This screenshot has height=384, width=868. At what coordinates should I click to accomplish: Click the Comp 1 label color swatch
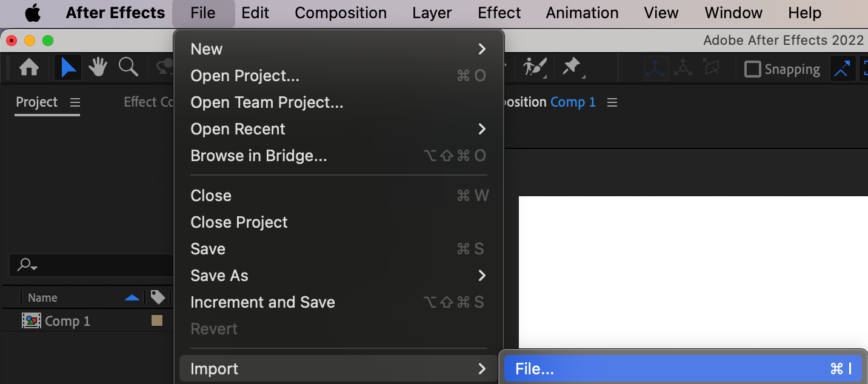(157, 321)
